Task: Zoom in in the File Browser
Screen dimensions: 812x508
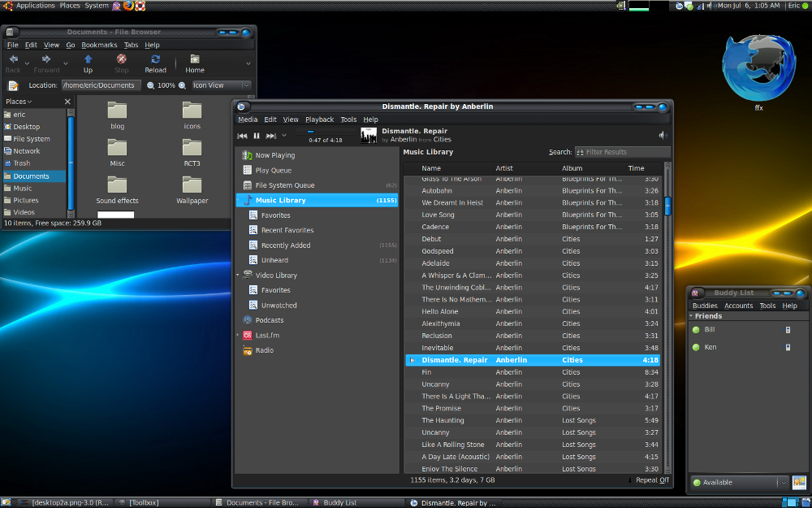Action: (x=182, y=85)
